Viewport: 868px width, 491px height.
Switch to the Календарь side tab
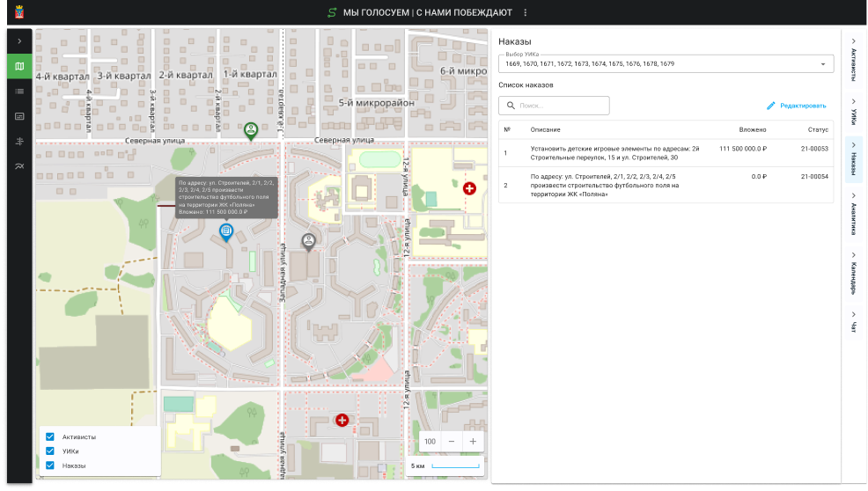point(854,274)
